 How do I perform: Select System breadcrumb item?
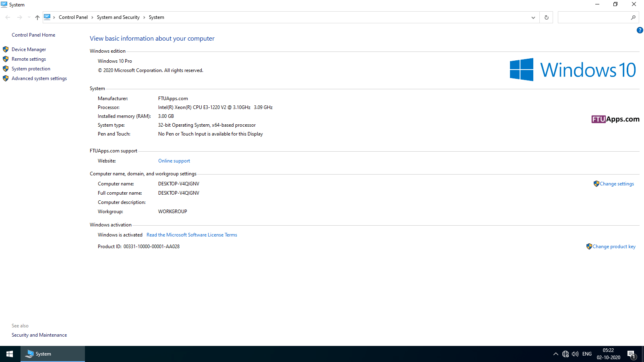pyautogui.click(x=157, y=17)
